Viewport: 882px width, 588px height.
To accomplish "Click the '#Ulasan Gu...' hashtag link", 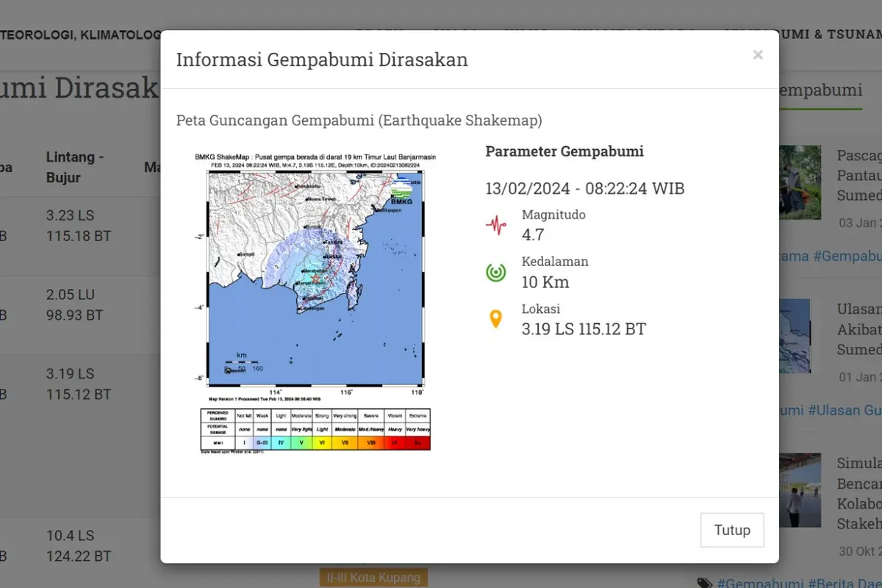I will 845,410.
